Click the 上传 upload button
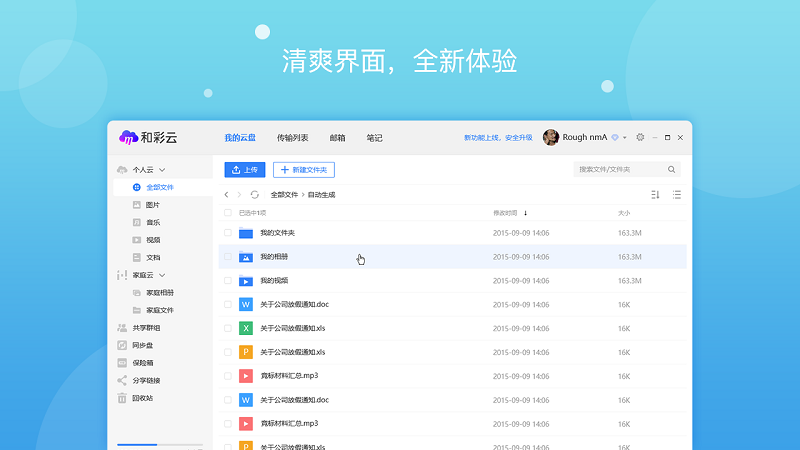The height and width of the screenshot is (450, 800). coord(244,170)
